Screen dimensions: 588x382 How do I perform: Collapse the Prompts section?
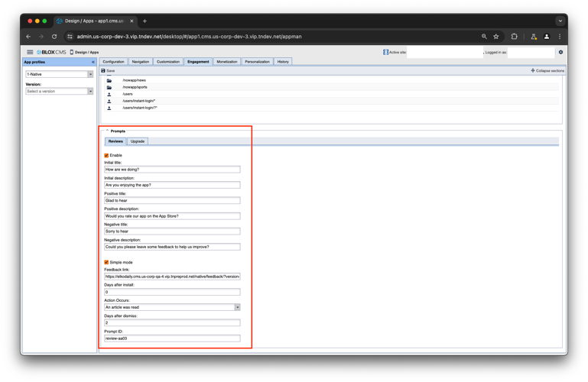107,131
